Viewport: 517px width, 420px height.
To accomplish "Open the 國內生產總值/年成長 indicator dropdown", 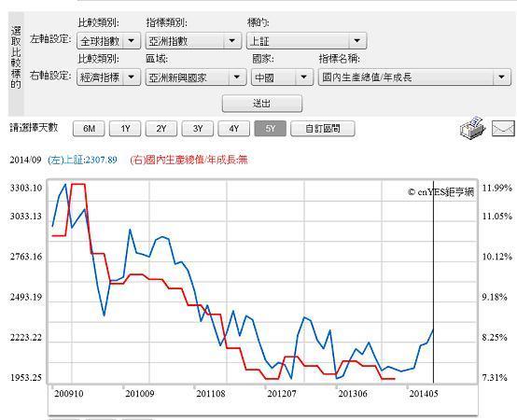I will click(414, 77).
